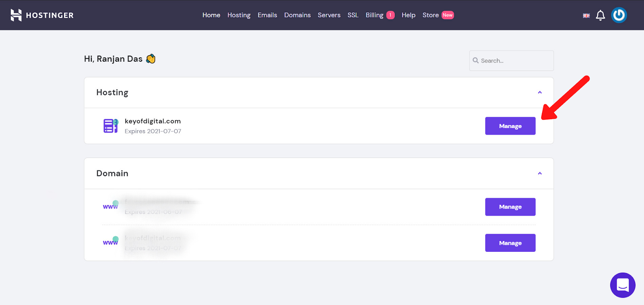Open the SSL menu
The image size is (644, 305).
coord(353,15)
